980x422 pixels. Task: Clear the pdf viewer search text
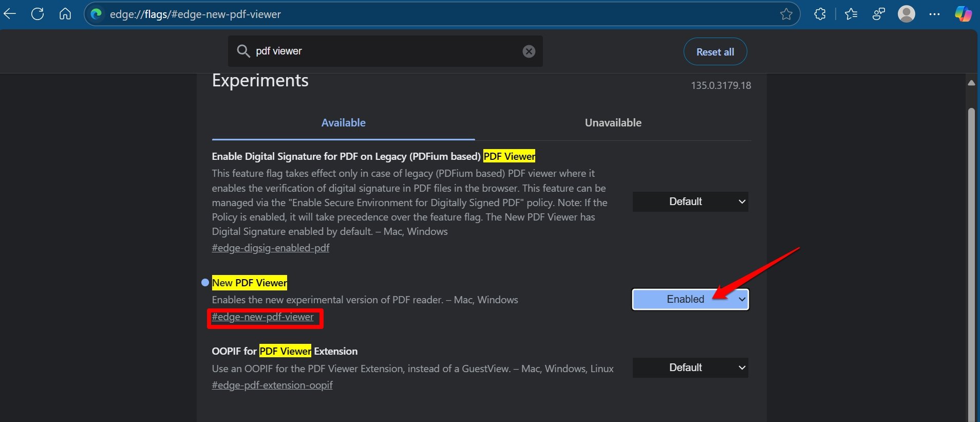point(529,51)
